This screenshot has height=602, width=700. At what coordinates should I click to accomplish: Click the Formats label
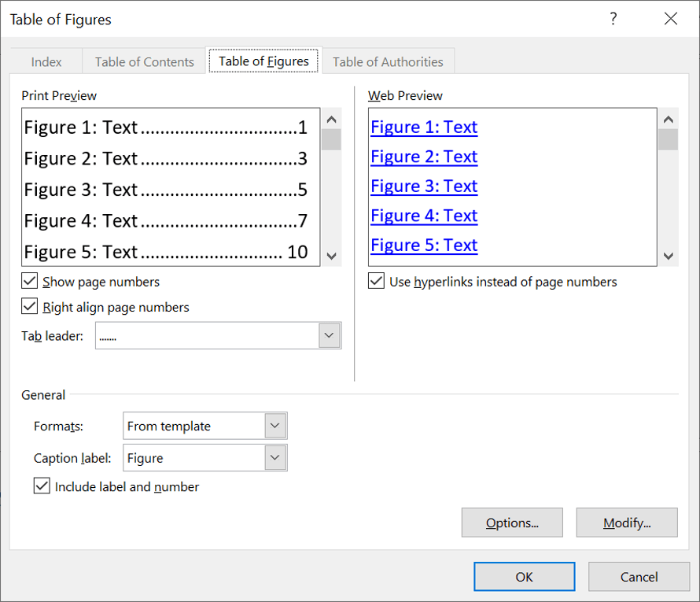click(58, 427)
